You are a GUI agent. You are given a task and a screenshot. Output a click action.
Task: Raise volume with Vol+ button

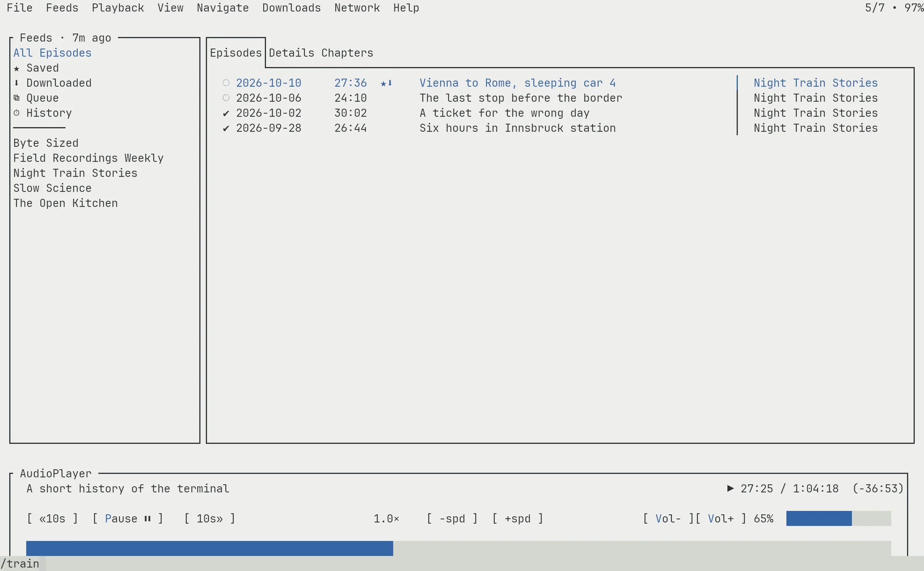(x=721, y=519)
